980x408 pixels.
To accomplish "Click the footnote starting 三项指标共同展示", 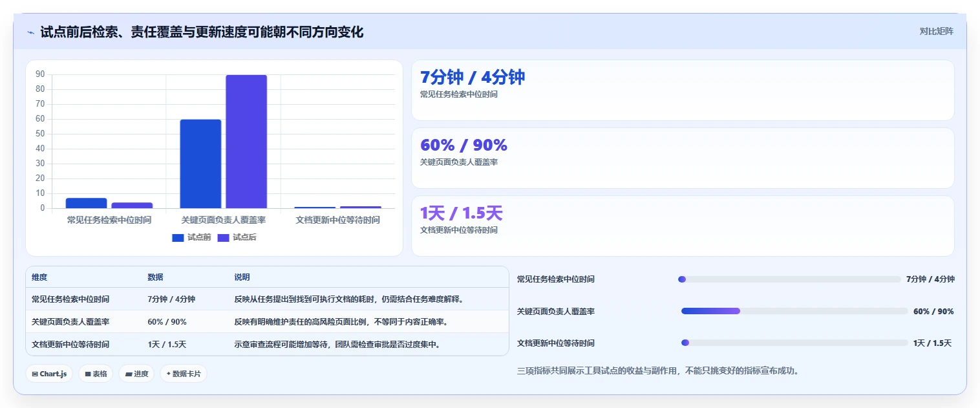I will 658,371.
